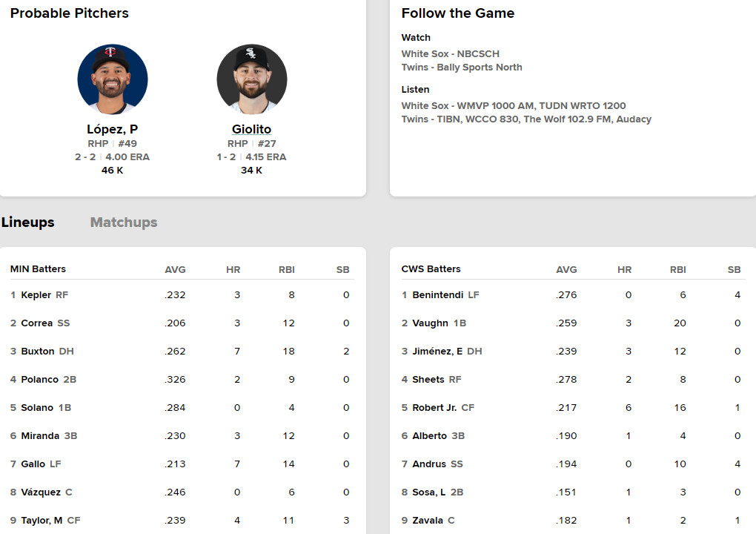Open Polanco's player link
756x534 pixels.
point(40,380)
